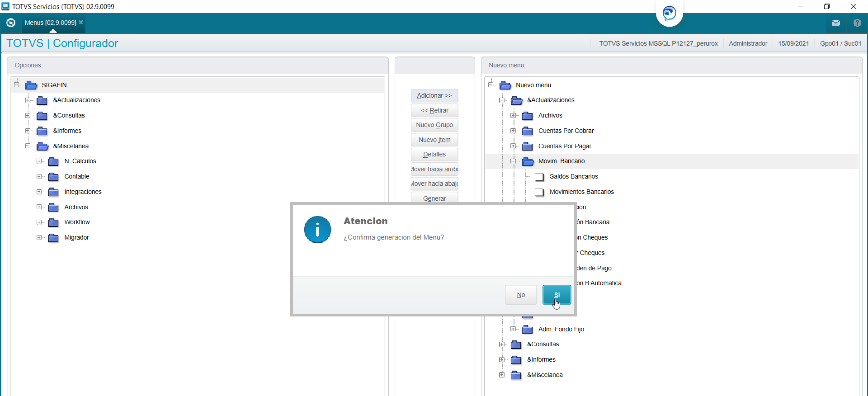Click the Mover hacia arriba button
The width and height of the screenshot is (868, 396).
pos(434,169)
